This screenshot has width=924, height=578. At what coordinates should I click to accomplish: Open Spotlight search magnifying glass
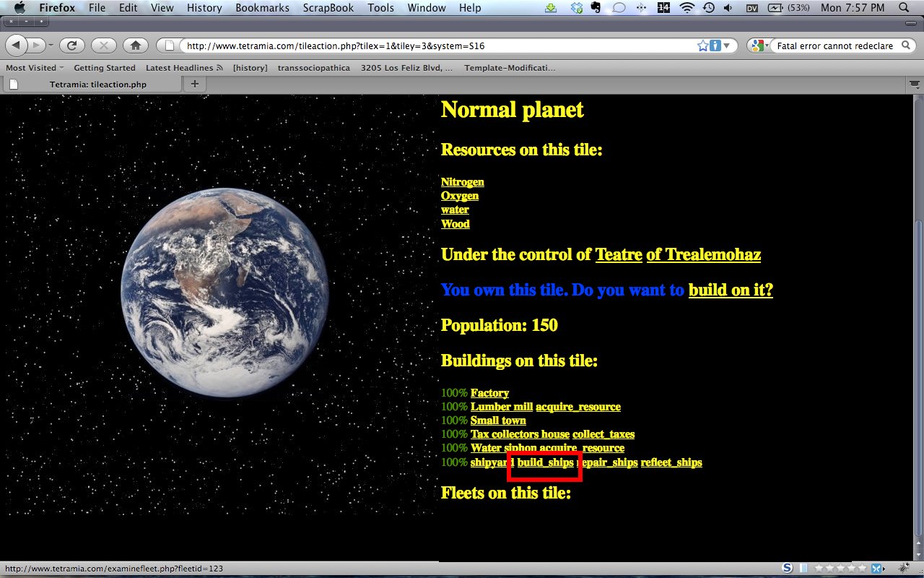click(905, 8)
